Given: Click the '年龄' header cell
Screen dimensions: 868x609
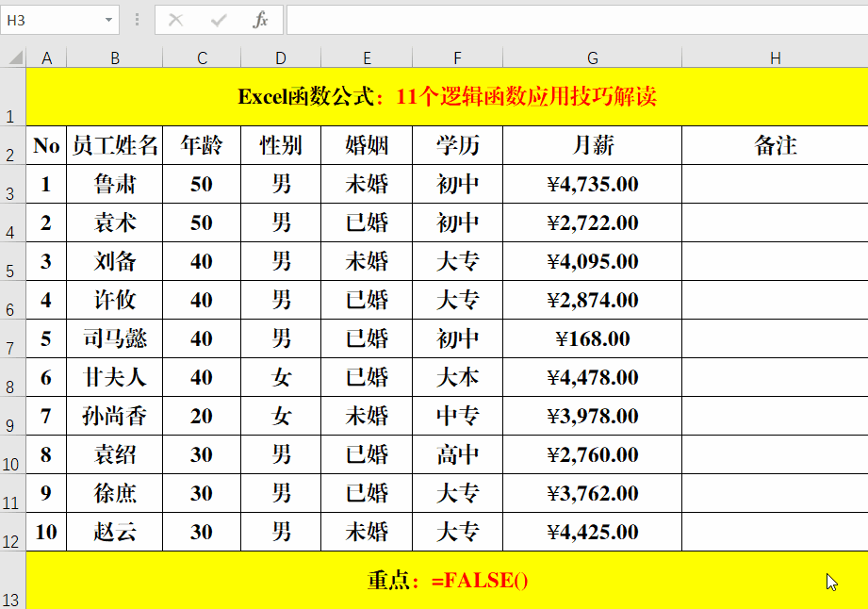Looking at the screenshot, I should point(202,145).
